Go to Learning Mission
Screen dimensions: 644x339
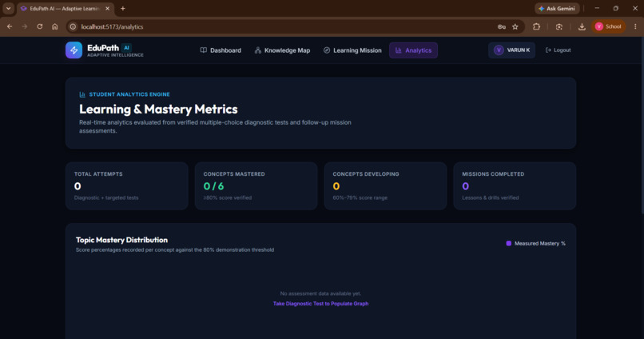[x=352, y=50]
